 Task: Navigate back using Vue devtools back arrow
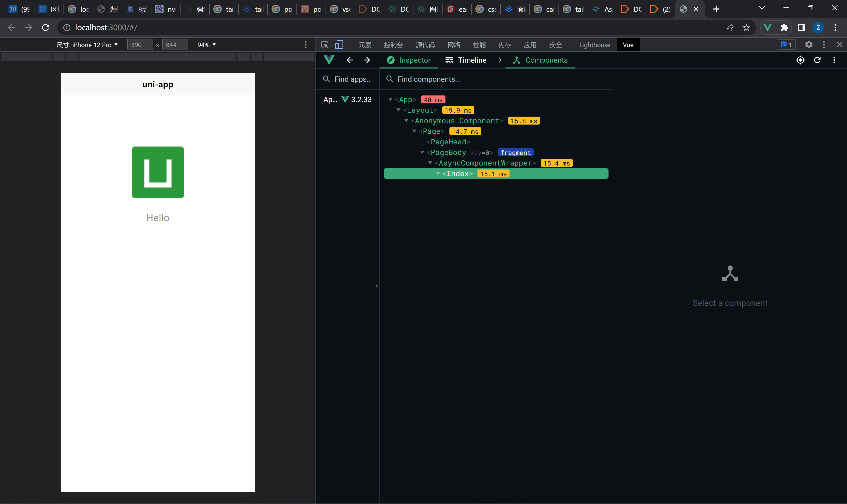click(350, 60)
